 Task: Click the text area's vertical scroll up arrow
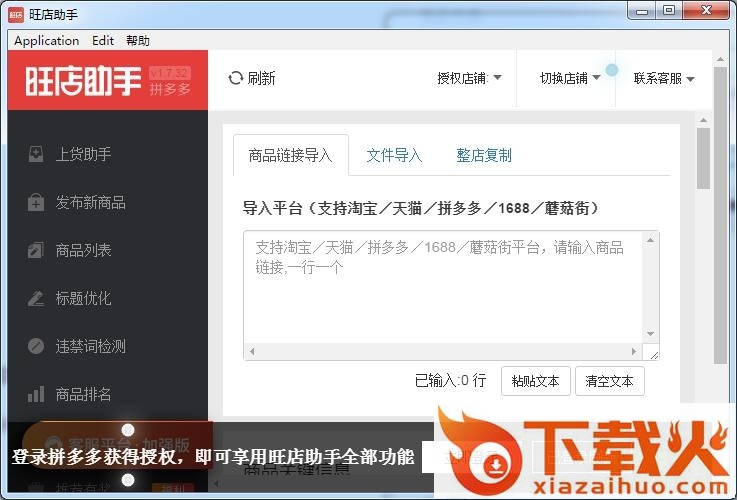(x=651, y=240)
